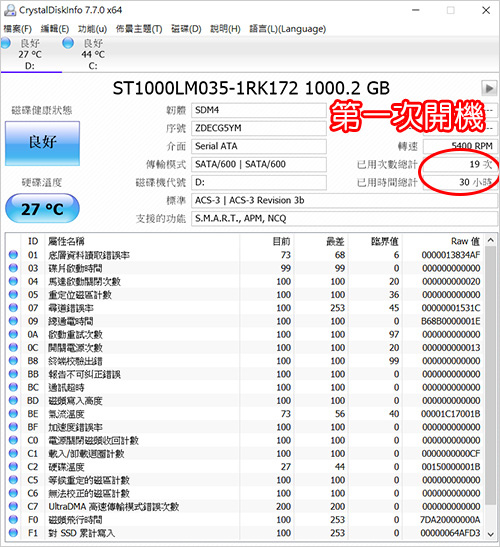500x547 pixels.
Task: Click the Raw 值 column header
Action: tap(443, 241)
